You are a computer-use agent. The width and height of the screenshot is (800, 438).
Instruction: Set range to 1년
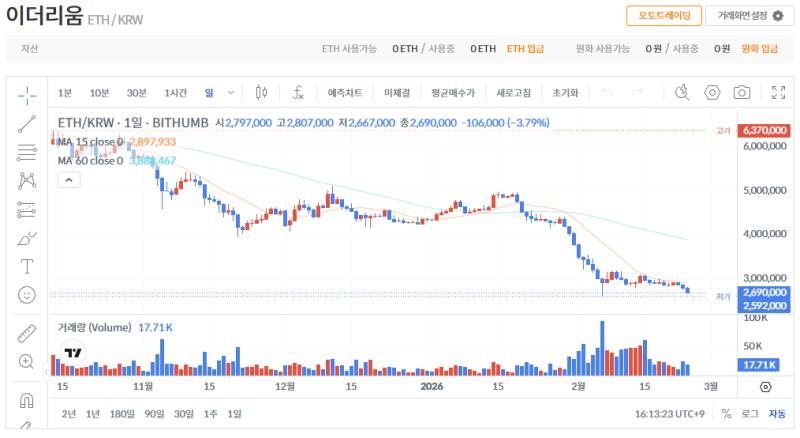(93, 414)
